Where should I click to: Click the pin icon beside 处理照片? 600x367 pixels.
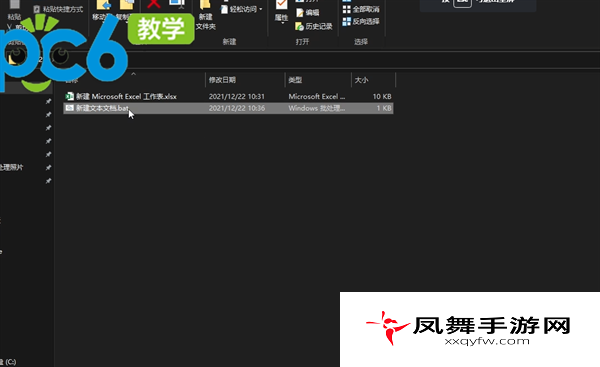tap(48, 168)
